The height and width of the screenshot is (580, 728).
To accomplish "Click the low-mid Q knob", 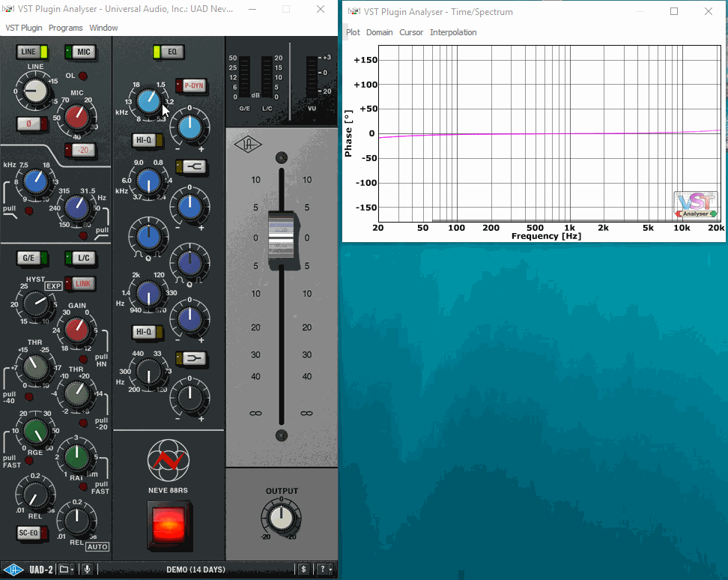I will (x=189, y=263).
